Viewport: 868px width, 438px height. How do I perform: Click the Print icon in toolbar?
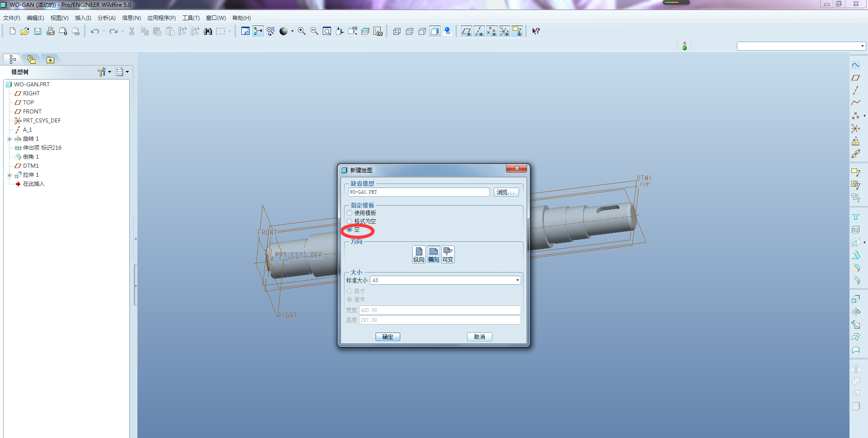pyautogui.click(x=51, y=31)
